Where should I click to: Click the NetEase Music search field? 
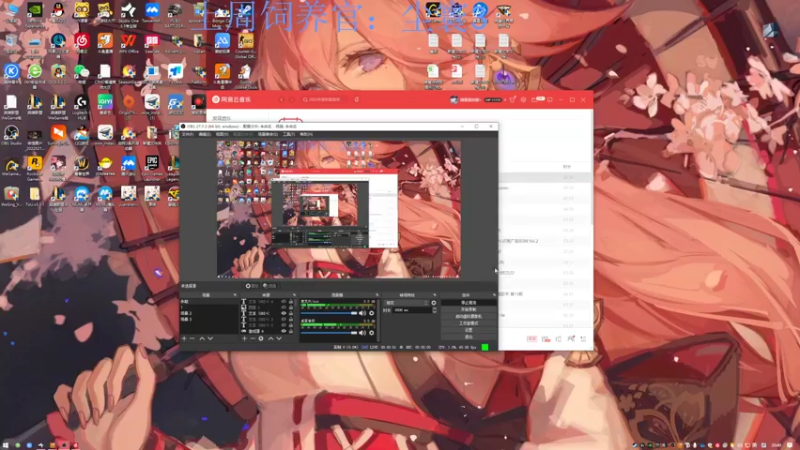(324, 99)
